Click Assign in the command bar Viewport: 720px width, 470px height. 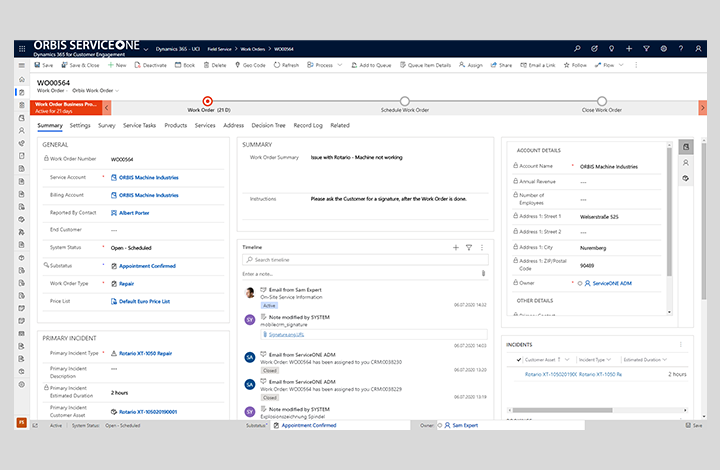[x=471, y=65]
